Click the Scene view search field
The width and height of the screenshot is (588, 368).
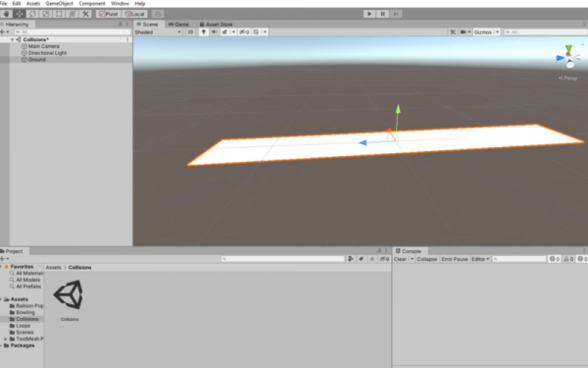click(x=546, y=32)
